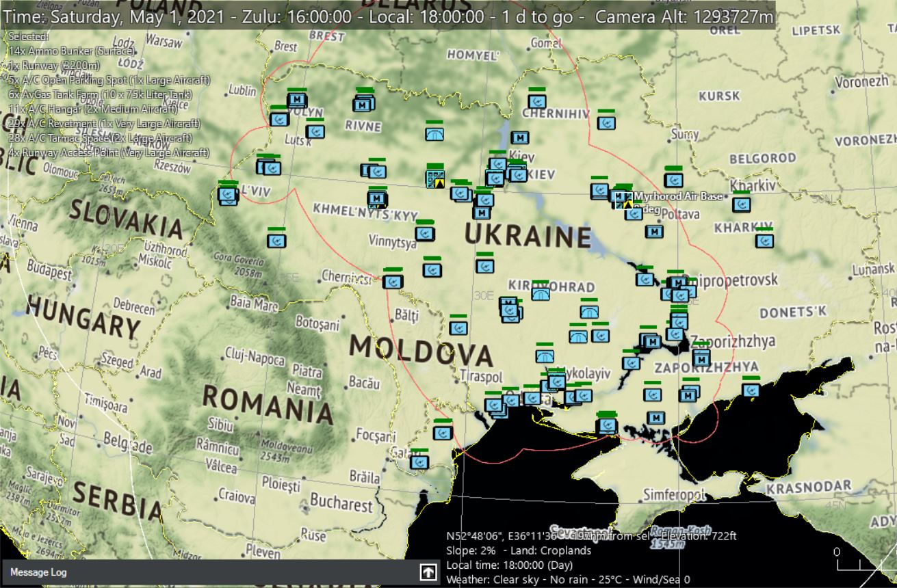Click the Zulu: 16:00:00 time readout

(x=299, y=17)
